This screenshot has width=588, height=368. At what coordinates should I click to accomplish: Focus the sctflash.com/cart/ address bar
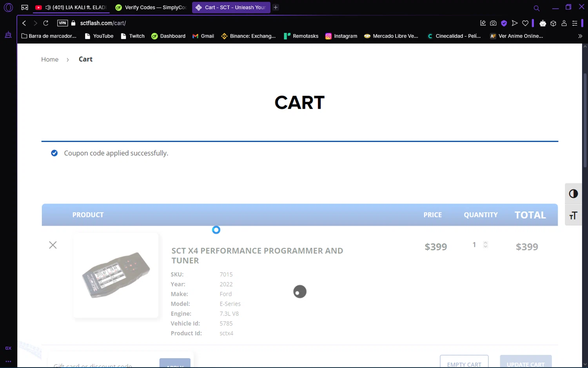103,23
